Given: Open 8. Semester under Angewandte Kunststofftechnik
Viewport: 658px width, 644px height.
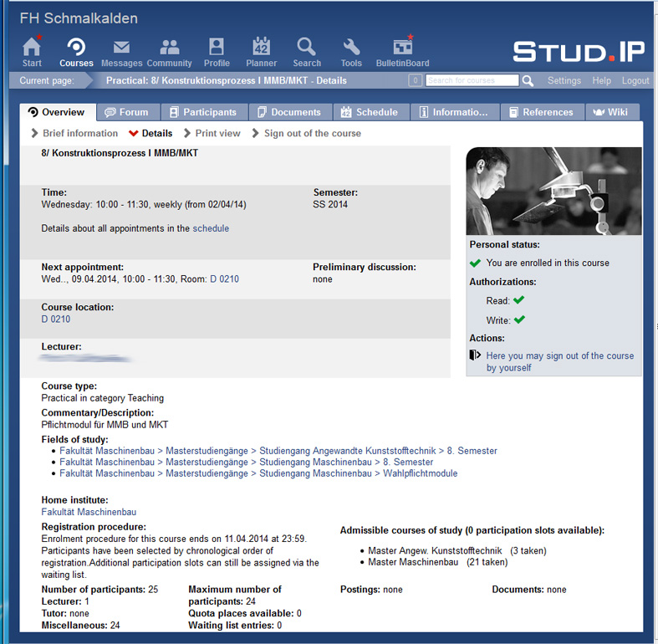Looking at the screenshot, I should [x=472, y=451].
